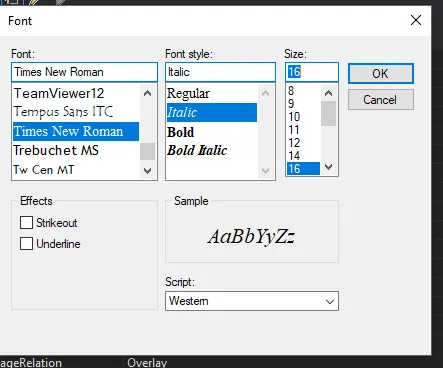Choose Bold Italic font style
The height and width of the screenshot is (368, 443).
[x=212, y=150]
